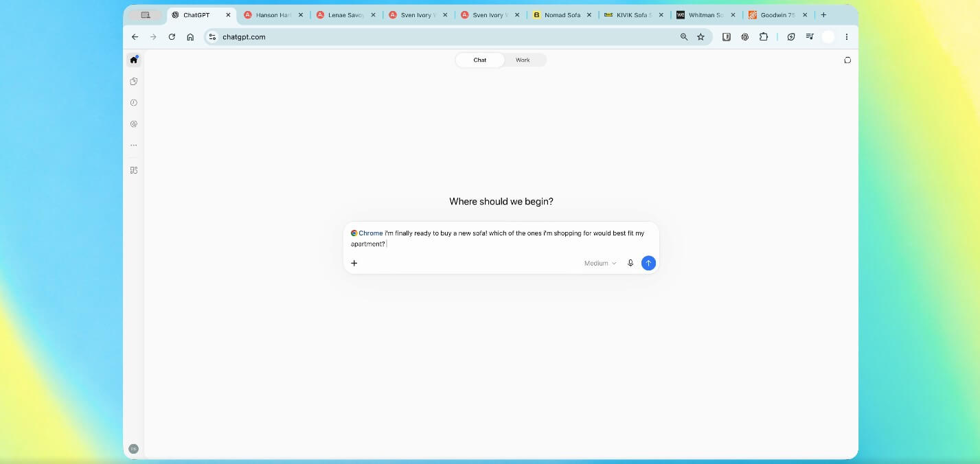Switch to the second Sven Ivory tab
The height and width of the screenshot is (464, 980).
pyautogui.click(x=490, y=14)
